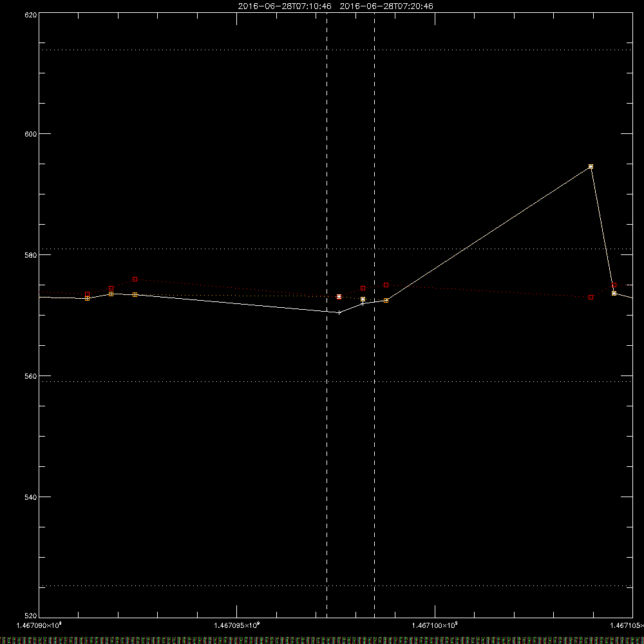Click the y-axis label 520
644x644 pixels.
[31, 616]
